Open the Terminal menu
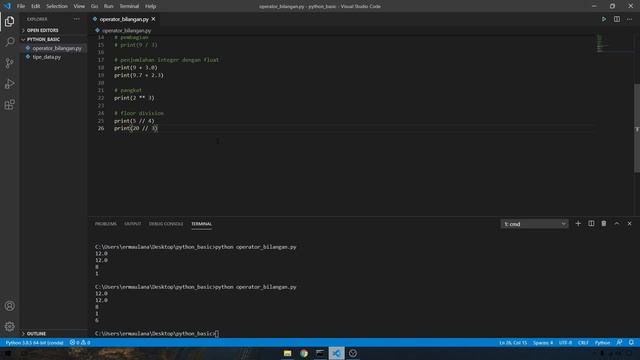This screenshot has height=360, width=640. tap(129, 6)
